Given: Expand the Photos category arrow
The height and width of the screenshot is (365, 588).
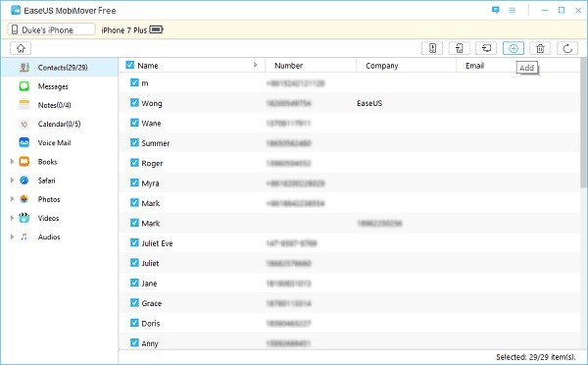Looking at the screenshot, I should [x=12, y=199].
